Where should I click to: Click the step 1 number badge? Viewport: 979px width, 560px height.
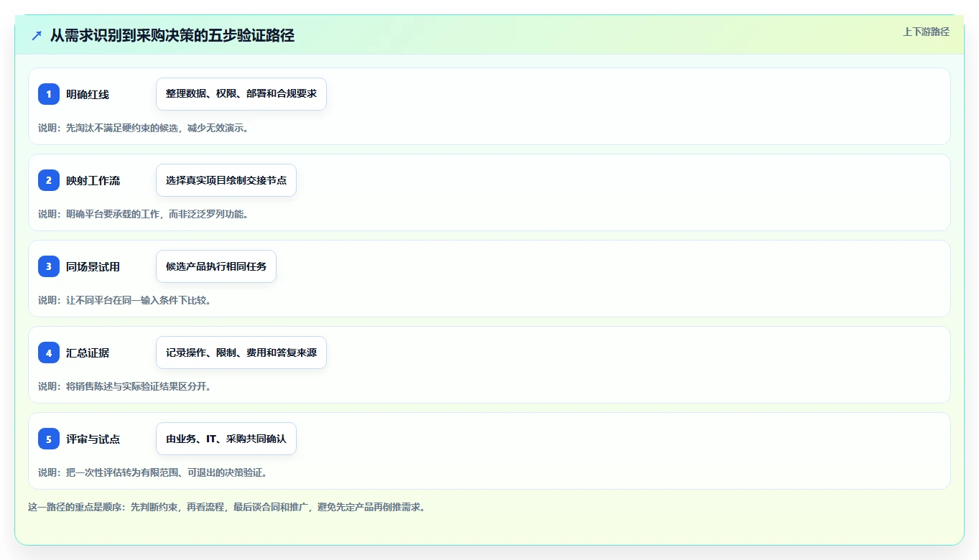[x=49, y=94]
